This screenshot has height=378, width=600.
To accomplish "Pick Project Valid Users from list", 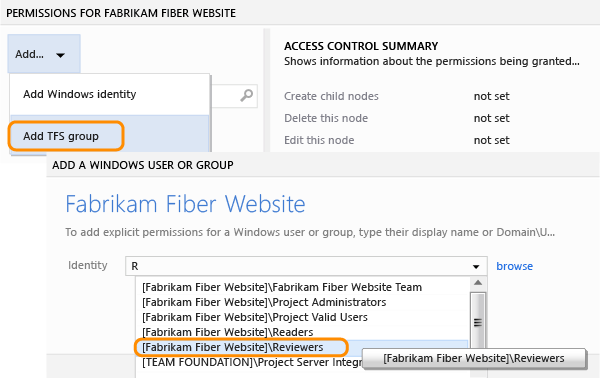I will pyautogui.click(x=255, y=317).
